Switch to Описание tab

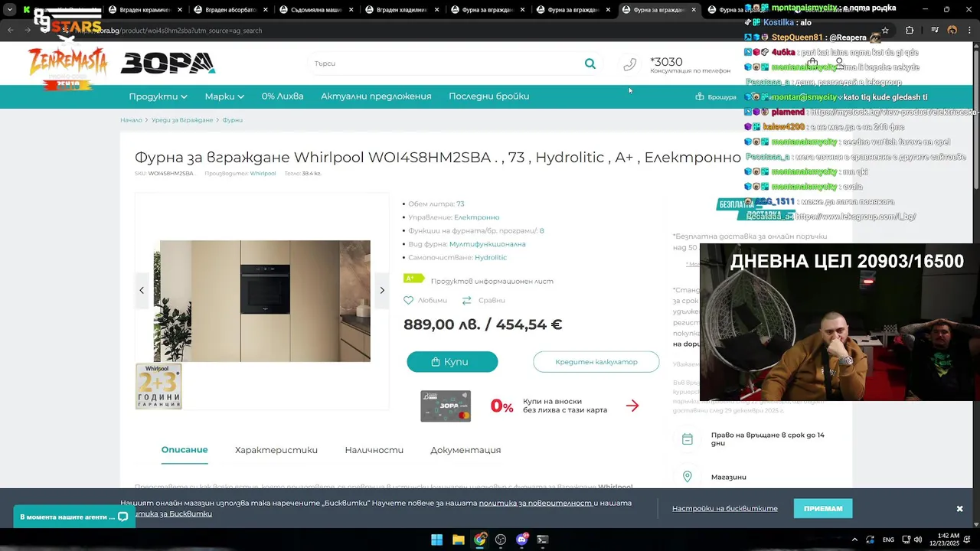tap(185, 450)
